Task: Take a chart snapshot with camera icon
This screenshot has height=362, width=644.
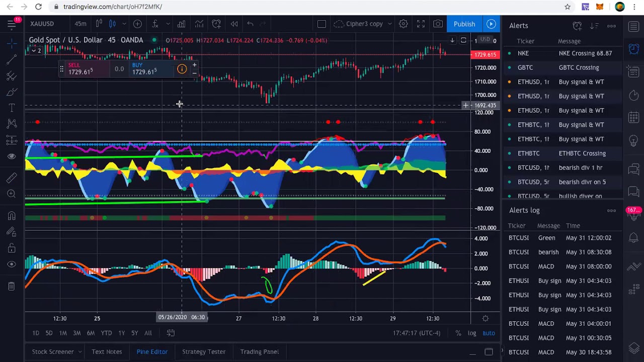Action: [438, 24]
